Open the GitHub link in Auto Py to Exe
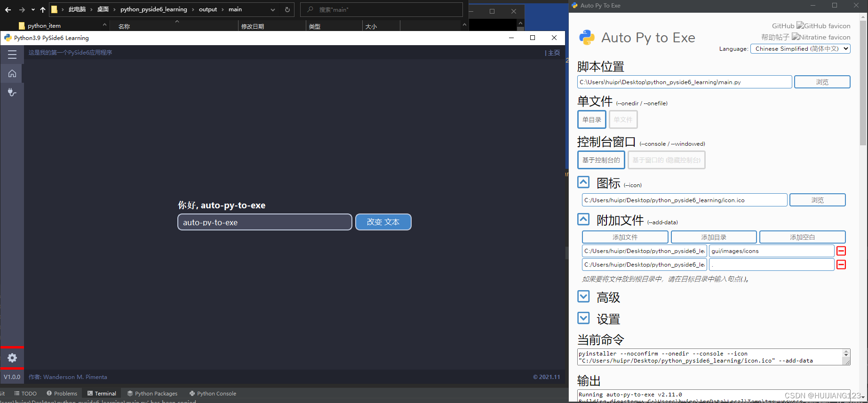The height and width of the screenshot is (403, 868). coord(811,26)
